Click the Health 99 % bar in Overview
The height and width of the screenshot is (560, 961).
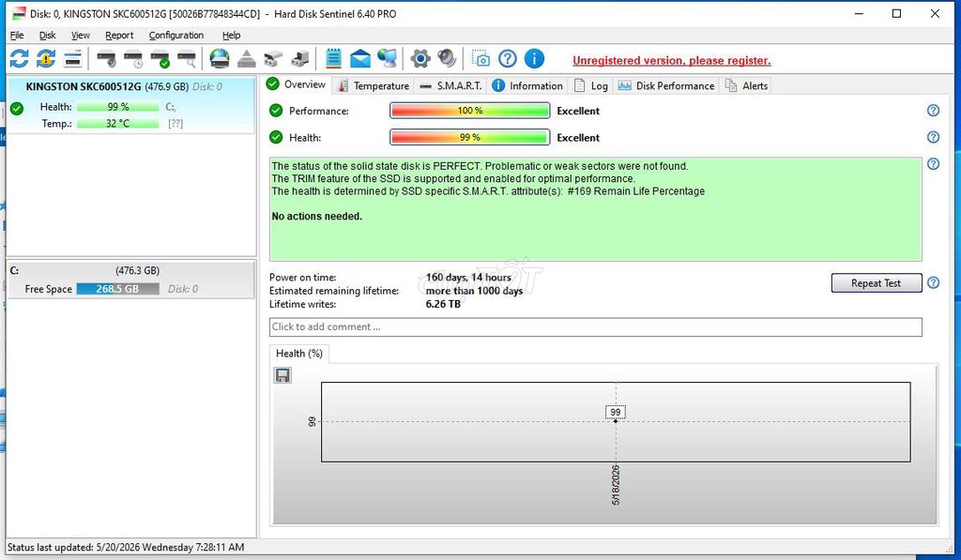(469, 137)
